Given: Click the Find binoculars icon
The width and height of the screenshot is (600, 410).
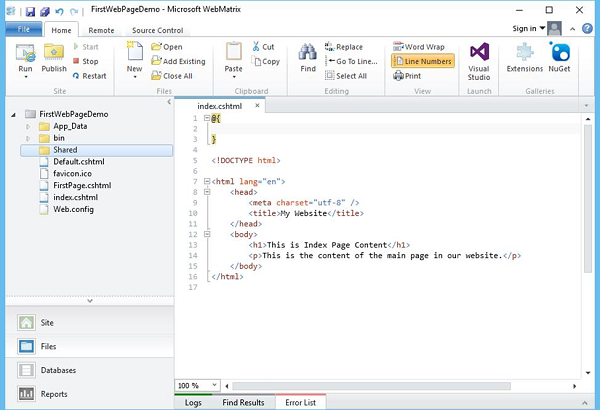Looking at the screenshot, I should (308, 52).
